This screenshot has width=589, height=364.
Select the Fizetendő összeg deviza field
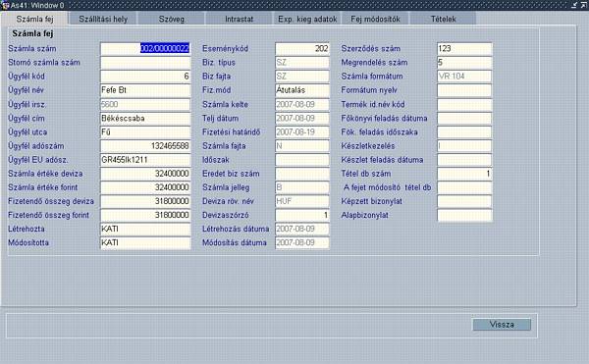tap(145, 201)
